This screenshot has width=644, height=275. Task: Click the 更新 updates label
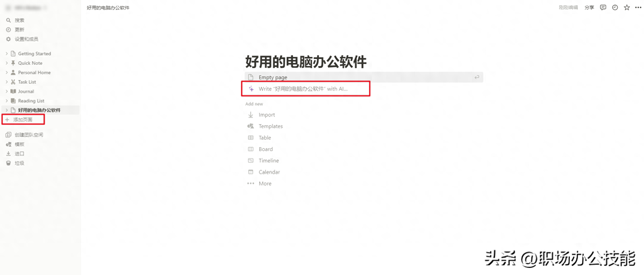click(x=20, y=30)
